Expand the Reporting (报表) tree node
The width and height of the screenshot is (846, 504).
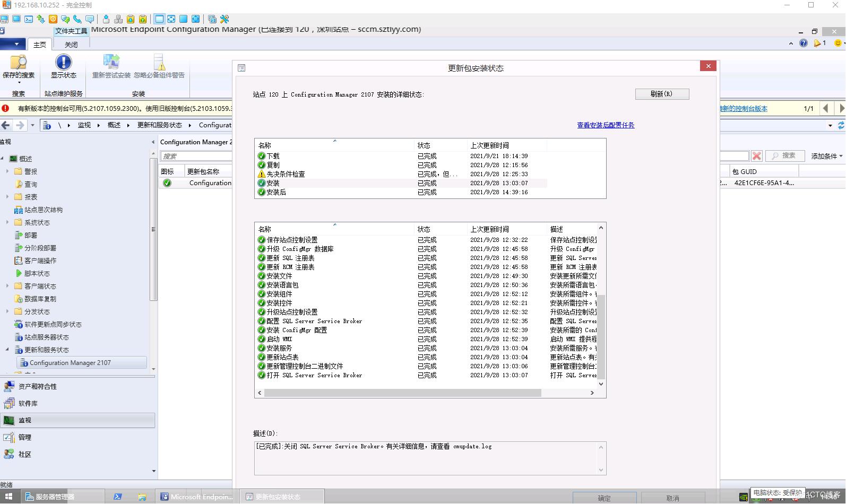point(7,197)
